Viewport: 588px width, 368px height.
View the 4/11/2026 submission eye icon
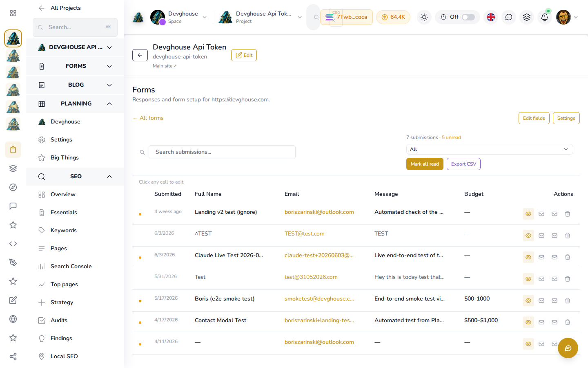click(x=528, y=344)
